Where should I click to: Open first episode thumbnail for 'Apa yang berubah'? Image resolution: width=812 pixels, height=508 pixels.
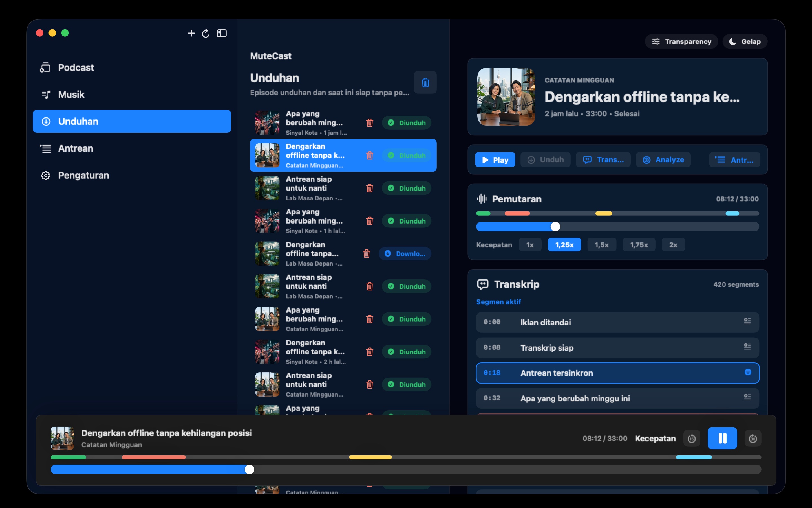click(x=267, y=123)
